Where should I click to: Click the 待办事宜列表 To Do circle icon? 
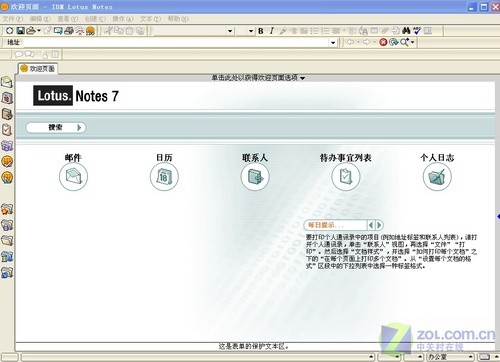point(346,177)
